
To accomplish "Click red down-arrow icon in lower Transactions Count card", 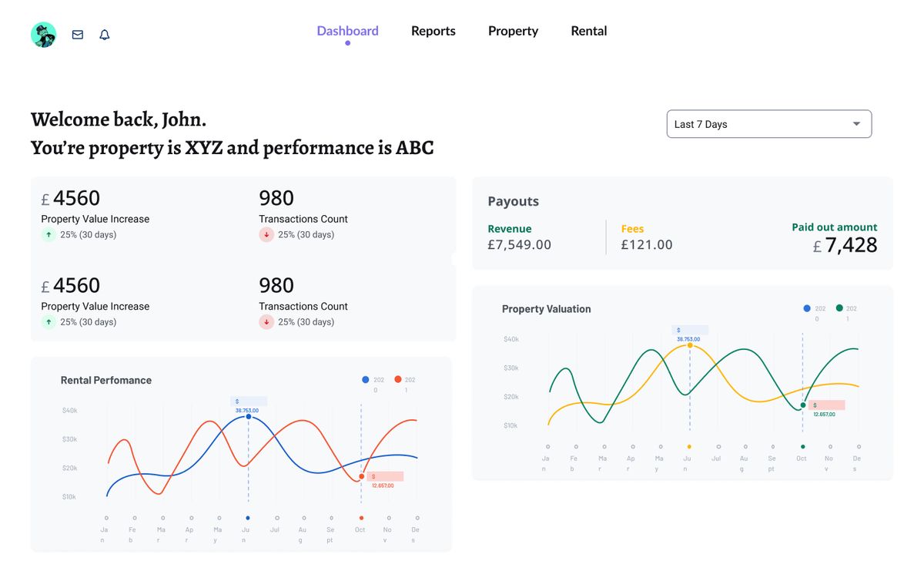I will click(266, 321).
